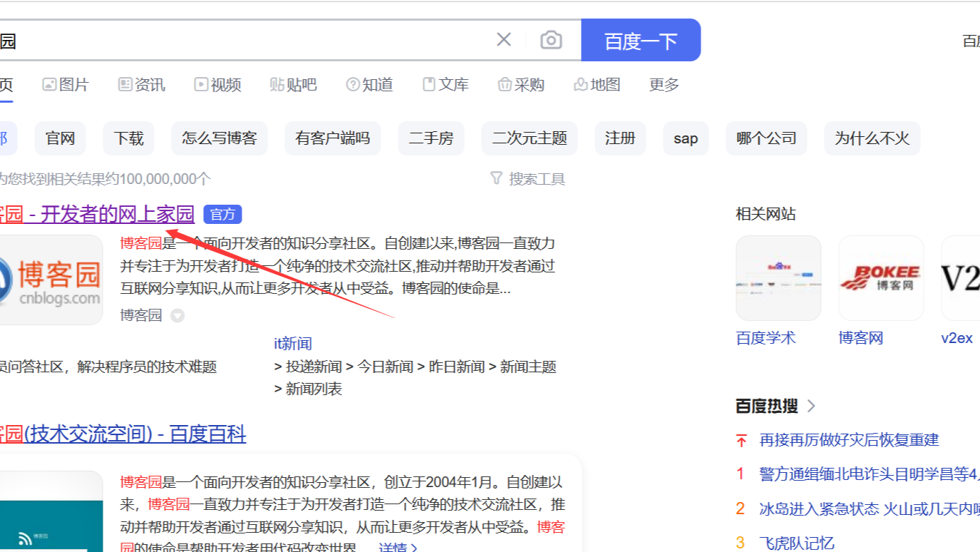Switch to the 图片 tab
The height and width of the screenshot is (552, 980).
click(x=66, y=85)
